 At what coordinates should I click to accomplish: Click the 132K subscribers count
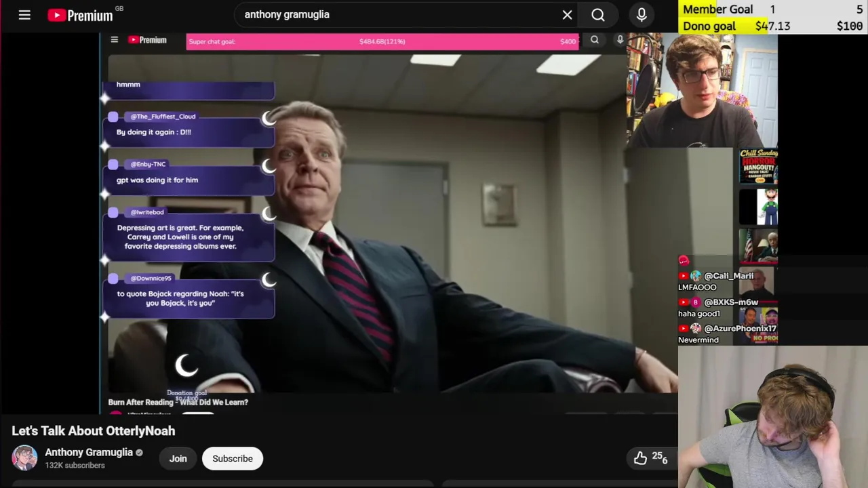tap(75, 466)
